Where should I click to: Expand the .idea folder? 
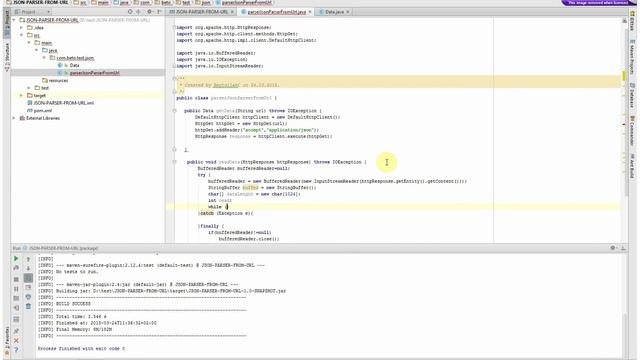click(22, 28)
